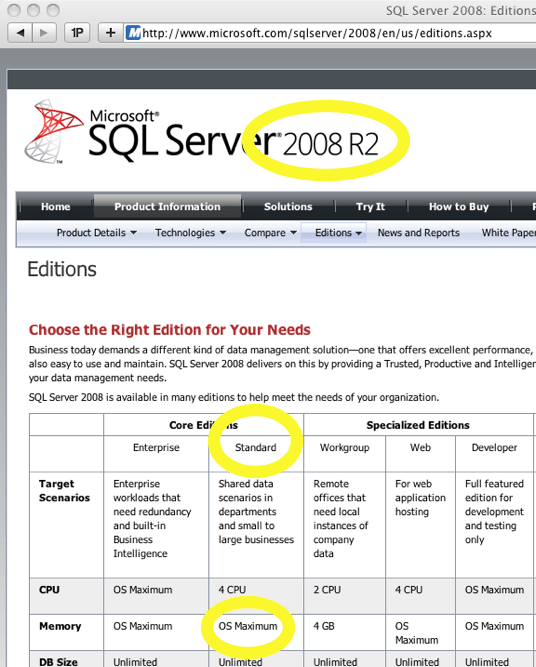Click the 'Core Editions' table header

coord(203,425)
